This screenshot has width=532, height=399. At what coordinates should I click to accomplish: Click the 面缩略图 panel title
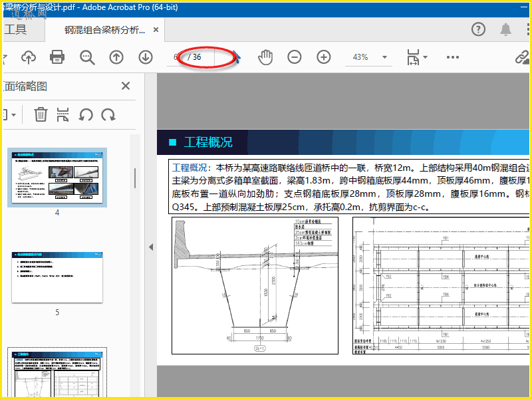point(25,86)
